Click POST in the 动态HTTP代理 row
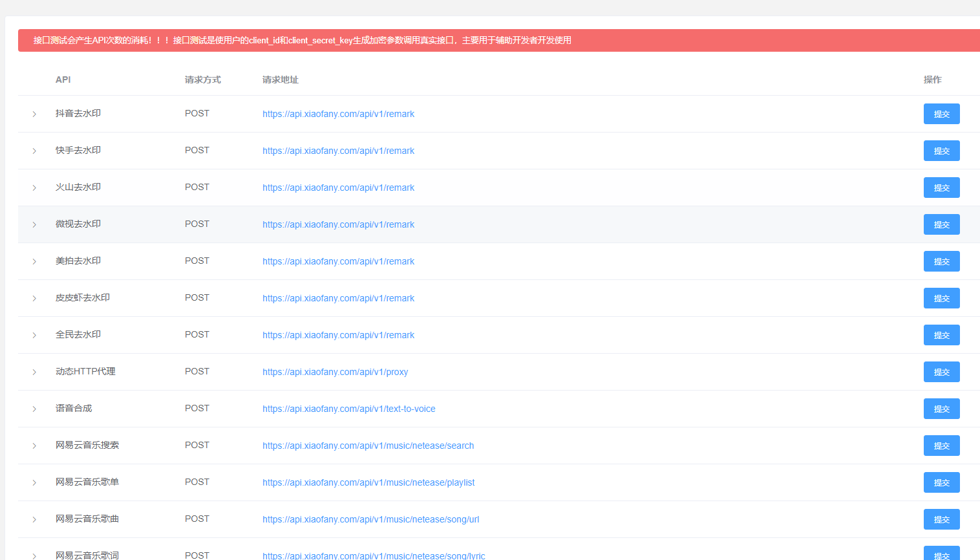980x560 pixels. pos(197,371)
